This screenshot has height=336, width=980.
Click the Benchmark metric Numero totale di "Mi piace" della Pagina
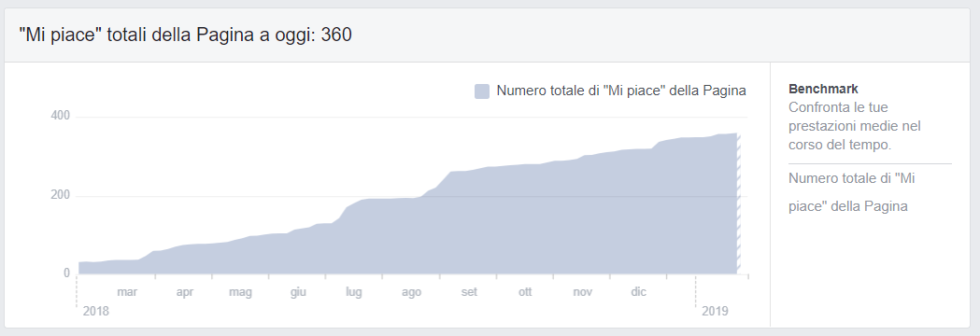tap(851, 192)
